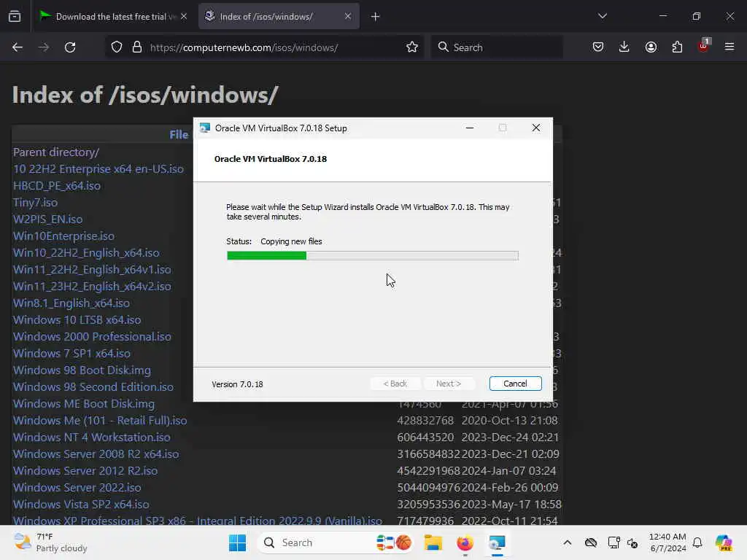747x560 pixels.
Task: Download Win10Enterprise.iso
Action: click(64, 236)
